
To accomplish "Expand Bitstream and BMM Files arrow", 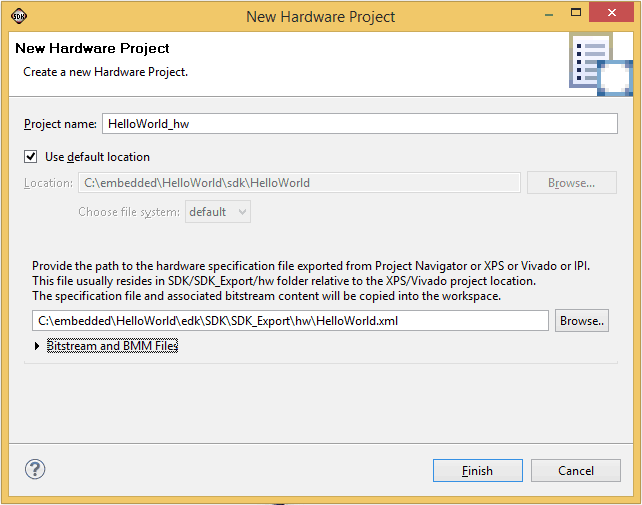I will pos(38,346).
